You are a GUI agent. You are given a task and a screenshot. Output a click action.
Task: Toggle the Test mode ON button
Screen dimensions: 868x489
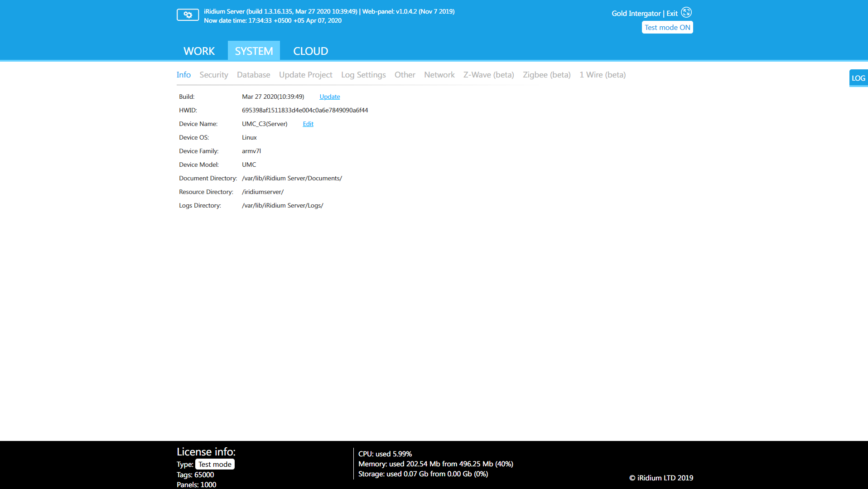click(667, 28)
